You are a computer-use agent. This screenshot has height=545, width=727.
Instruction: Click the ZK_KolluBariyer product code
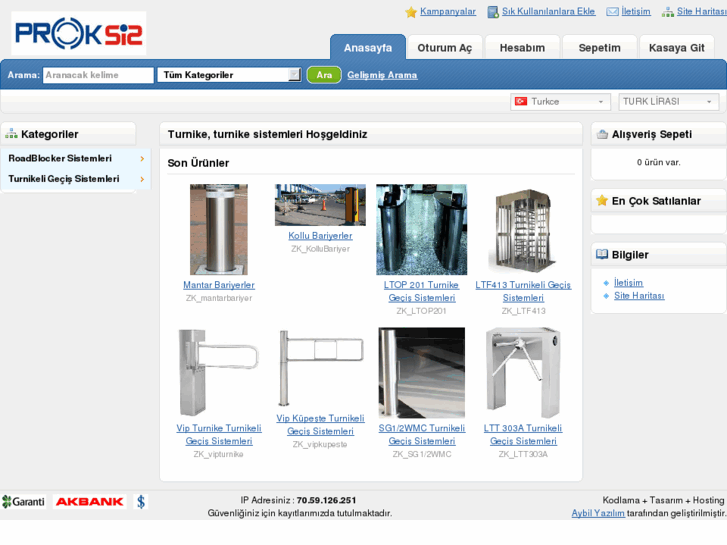tap(320, 249)
